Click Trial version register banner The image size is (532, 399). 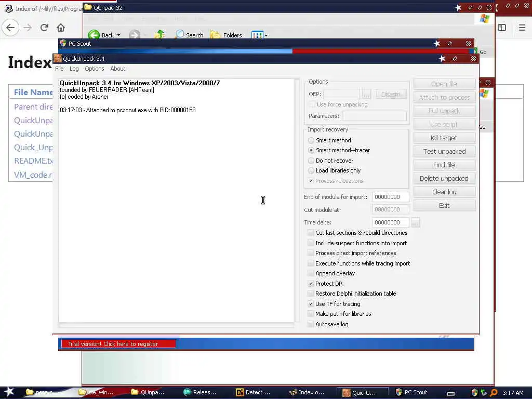(x=118, y=344)
